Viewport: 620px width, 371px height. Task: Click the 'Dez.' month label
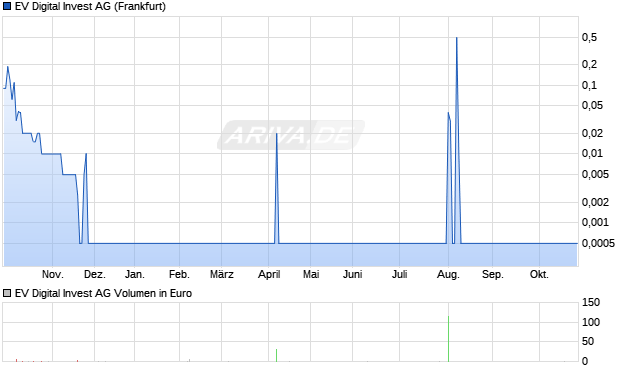tap(95, 274)
